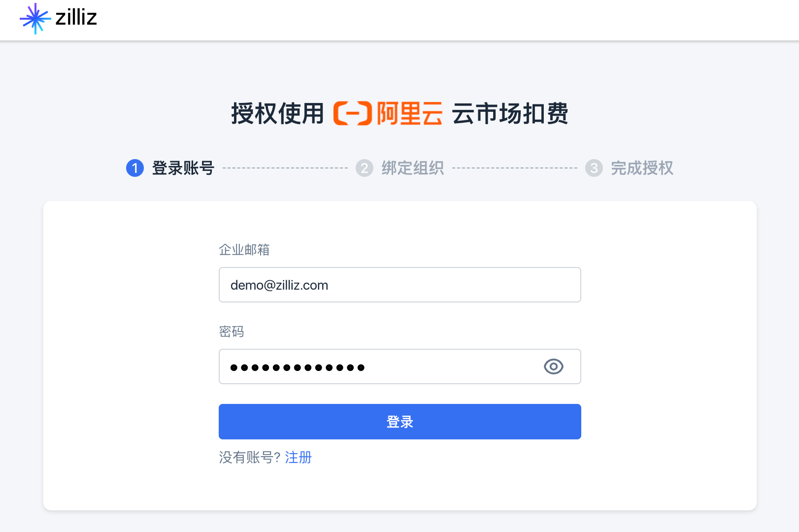Open the 注册 sign-up link
799x532 pixels.
tap(299, 458)
